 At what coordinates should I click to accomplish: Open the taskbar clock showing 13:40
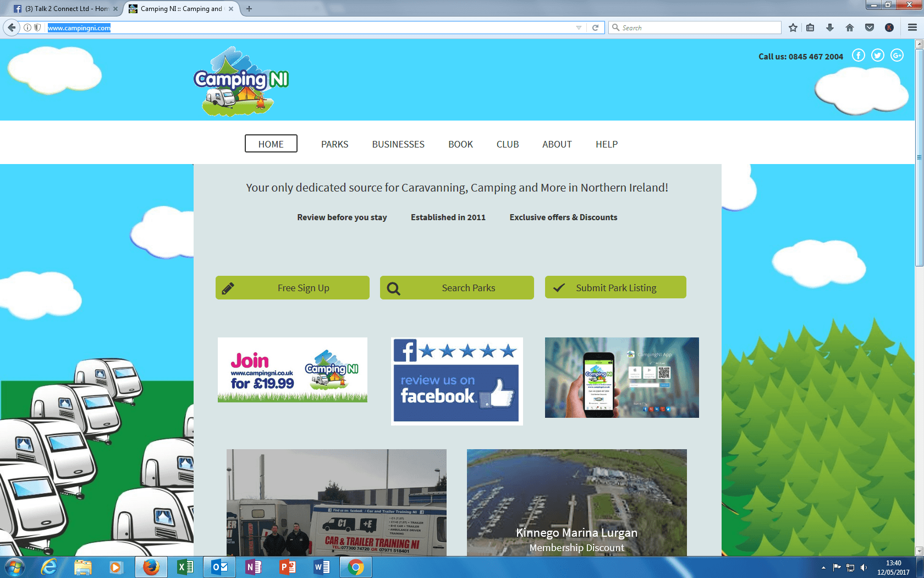[893, 568]
